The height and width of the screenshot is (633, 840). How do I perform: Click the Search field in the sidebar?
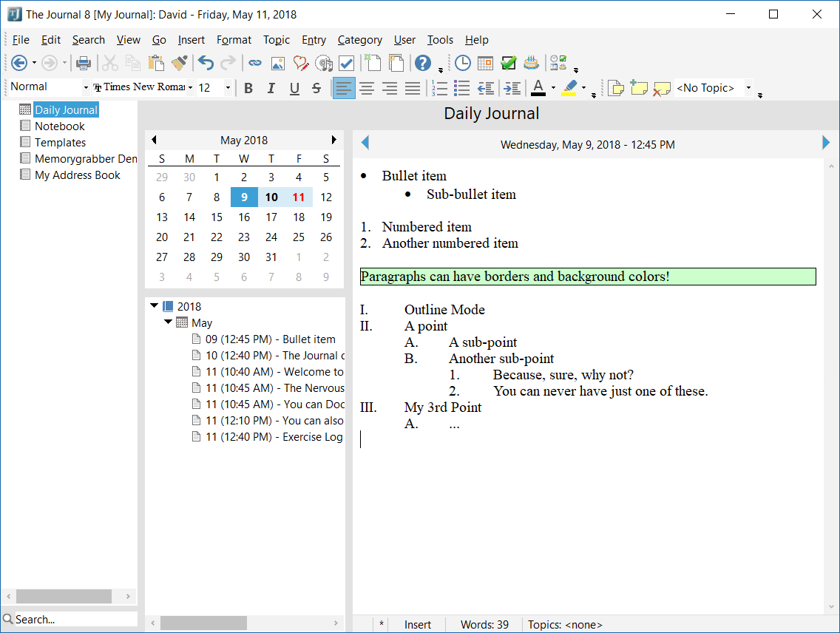[75, 619]
